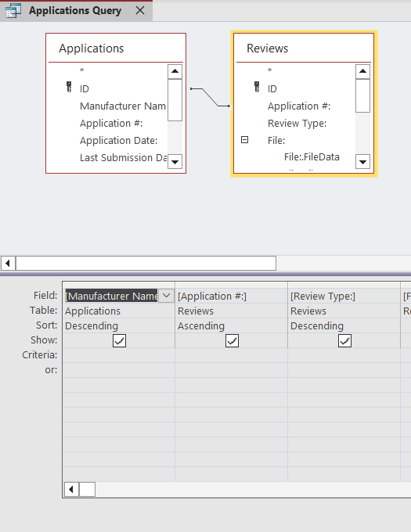Click Table cell Reviews under Review Type:

(344, 311)
